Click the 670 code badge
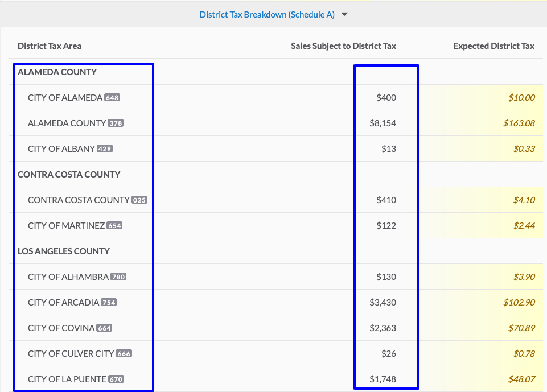The image size is (547, 392). [116, 379]
